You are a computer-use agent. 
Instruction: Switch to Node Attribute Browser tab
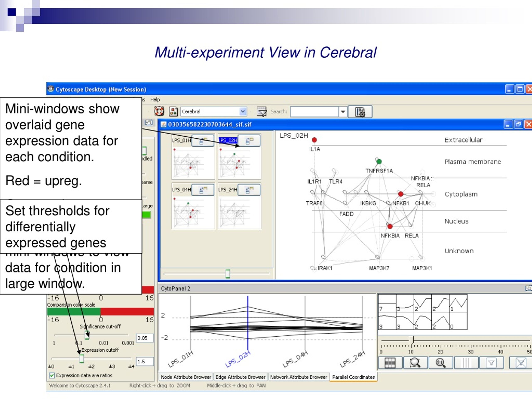pyautogui.click(x=186, y=377)
